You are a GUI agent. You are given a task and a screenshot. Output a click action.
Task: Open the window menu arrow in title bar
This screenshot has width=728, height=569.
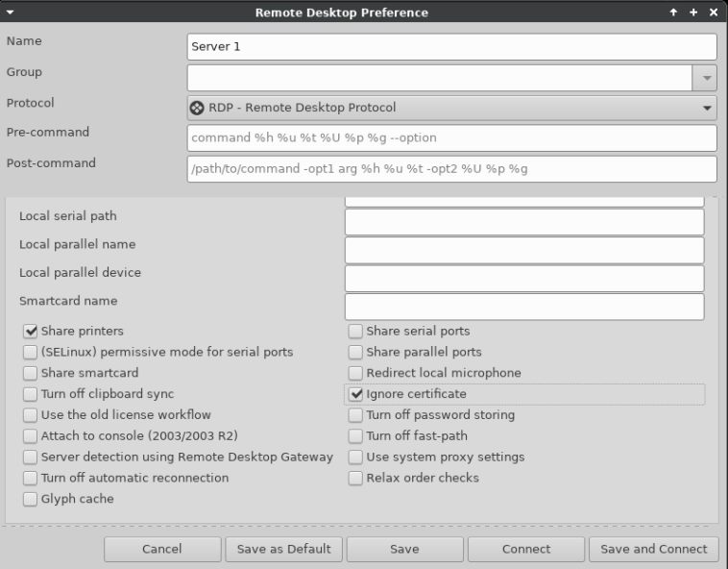point(11,12)
